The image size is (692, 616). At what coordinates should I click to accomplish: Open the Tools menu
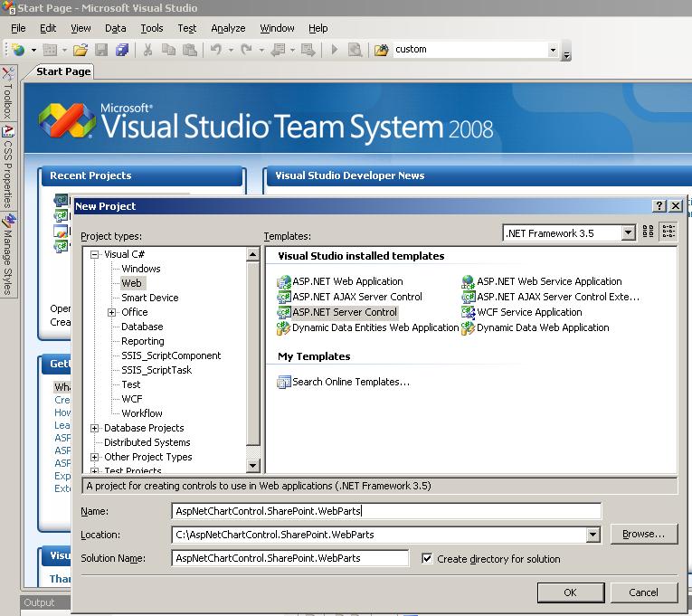tap(152, 28)
